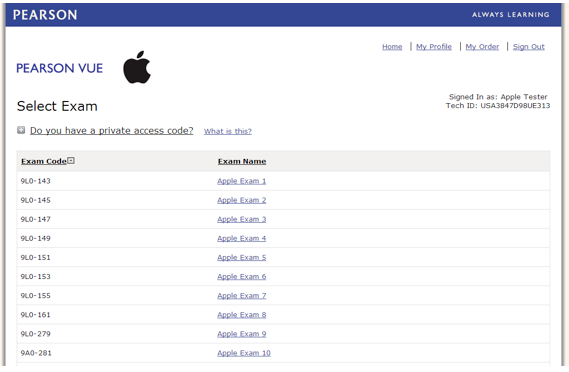Open the My Profile link
The width and height of the screenshot is (569, 372).
(434, 47)
